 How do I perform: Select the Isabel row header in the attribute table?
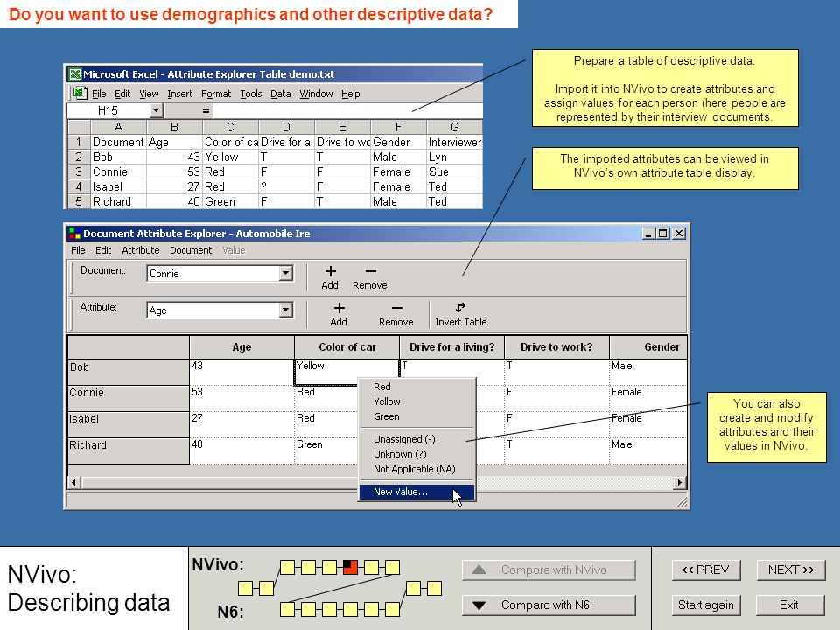[129, 425]
